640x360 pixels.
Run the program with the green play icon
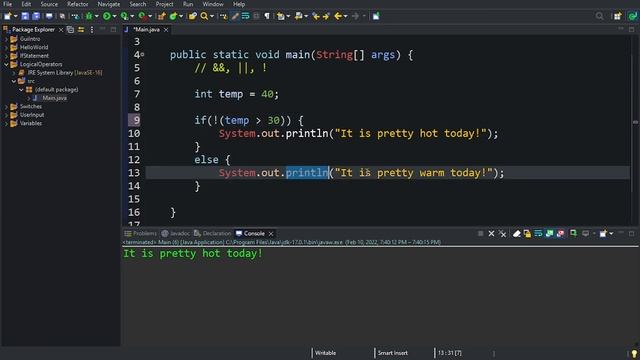click(x=107, y=16)
